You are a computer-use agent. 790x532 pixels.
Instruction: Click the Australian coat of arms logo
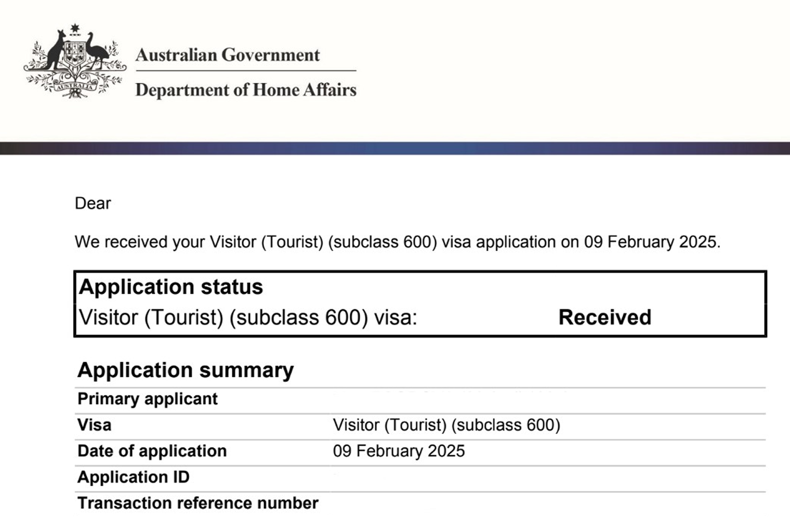pyautogui.click(x=74, y=61)
